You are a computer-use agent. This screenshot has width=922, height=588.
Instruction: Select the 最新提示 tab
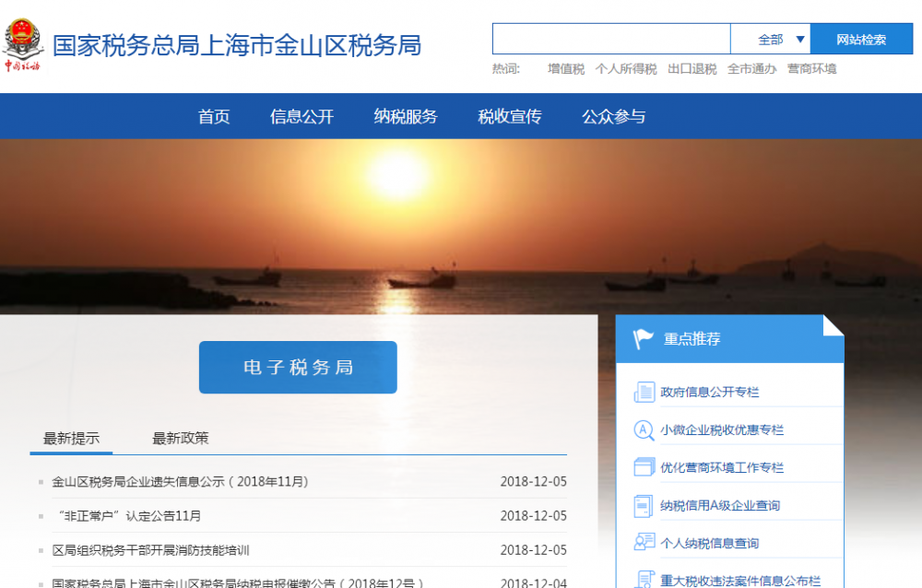71,438
